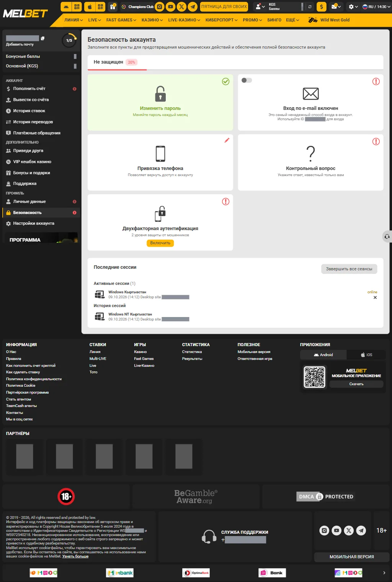Expand the ЛИНИЯ dropdown menu
Image resolution: width=392 pixels, height=582 pixels.
tap(73, 20)
